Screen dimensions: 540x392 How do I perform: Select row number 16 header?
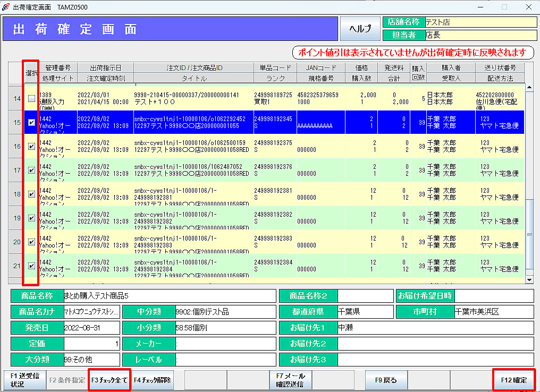point(16,146)
